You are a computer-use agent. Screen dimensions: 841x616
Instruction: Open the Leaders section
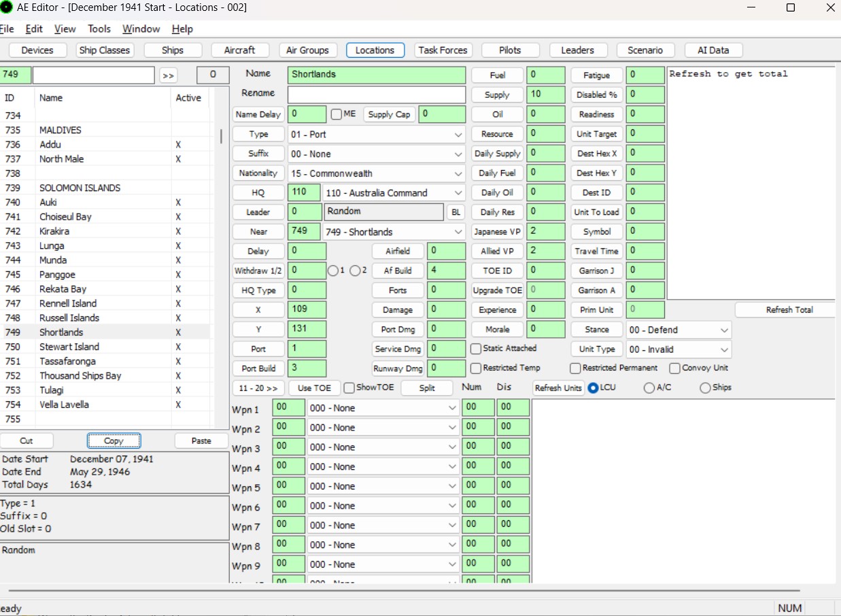[577, 50]
